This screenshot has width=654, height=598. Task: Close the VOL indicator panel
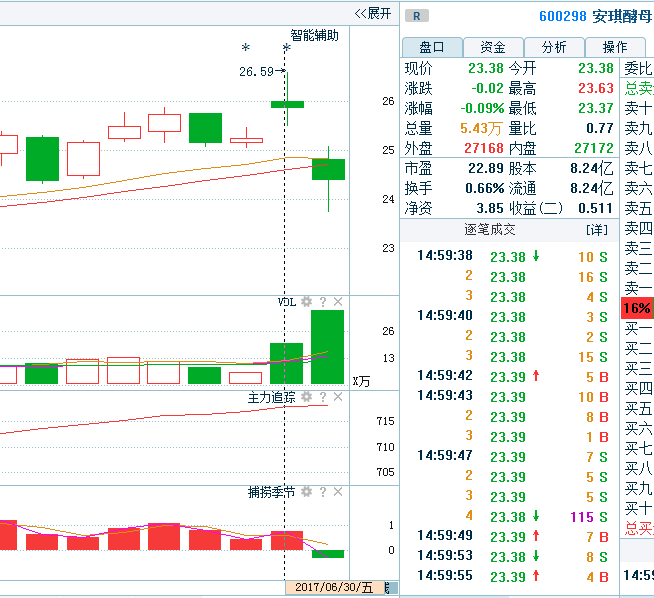tap(338, 302)
